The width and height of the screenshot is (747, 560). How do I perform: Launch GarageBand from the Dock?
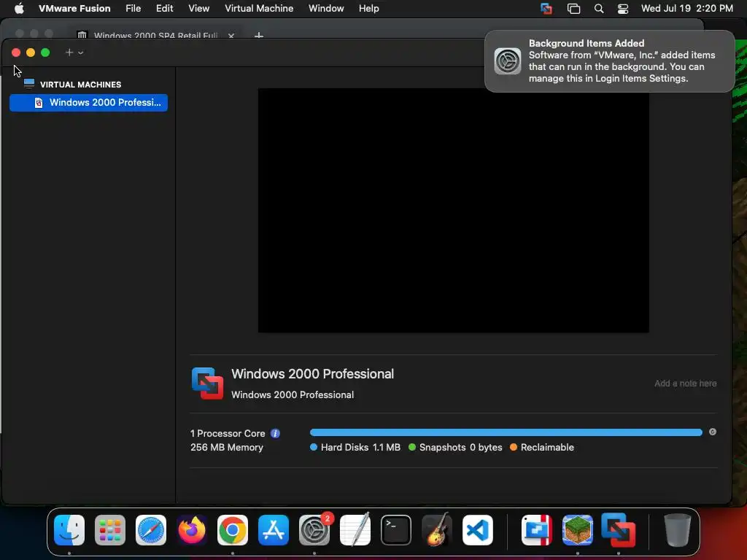pos(437,530)
